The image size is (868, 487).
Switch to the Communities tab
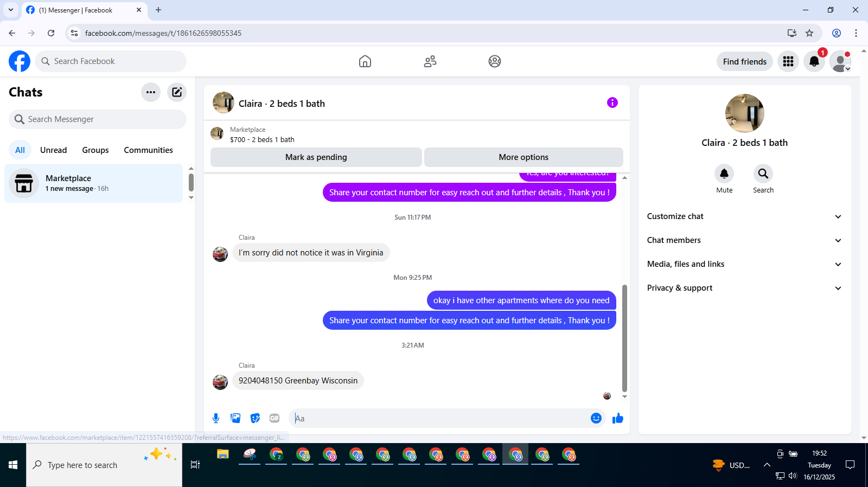click(x=148, y=150)
